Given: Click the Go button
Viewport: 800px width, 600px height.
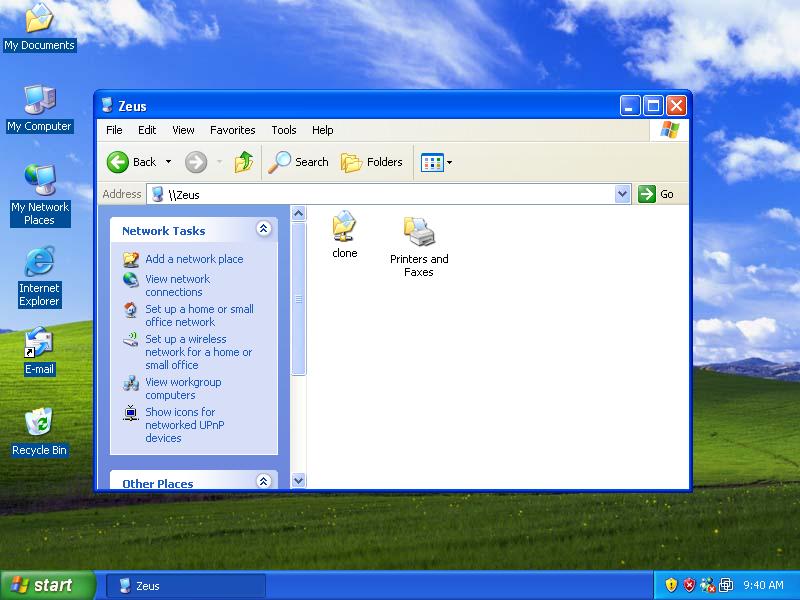Looking at the screenshot, I should tap(656, 194).
